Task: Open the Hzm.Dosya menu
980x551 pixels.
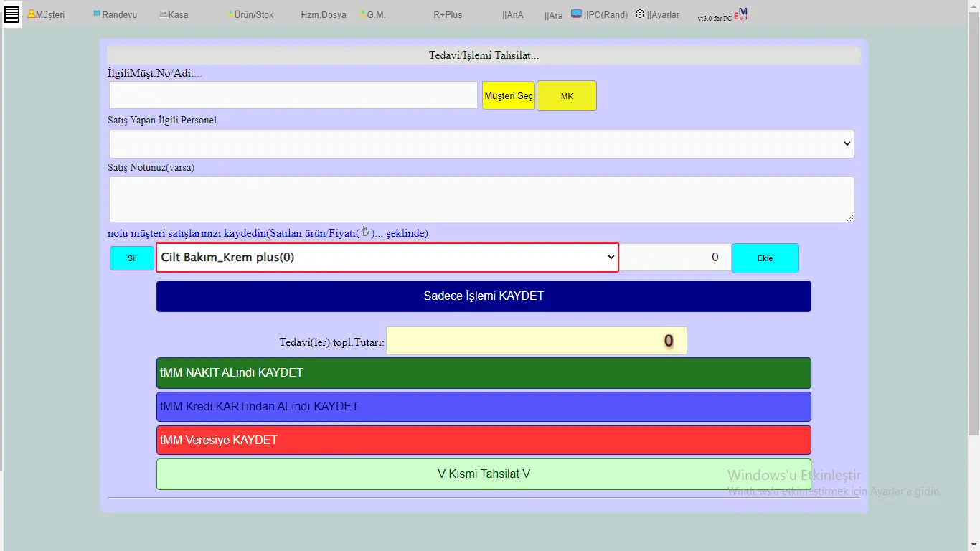Action: tap(323, 14)
